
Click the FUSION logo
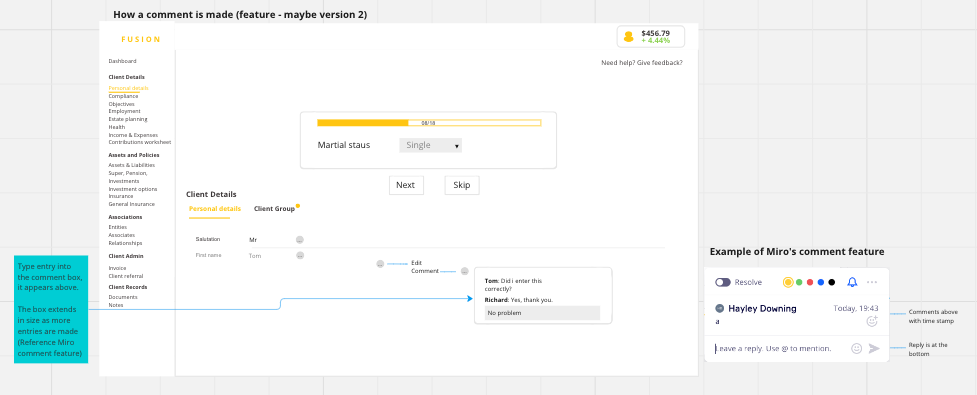(x=141, y=39)
